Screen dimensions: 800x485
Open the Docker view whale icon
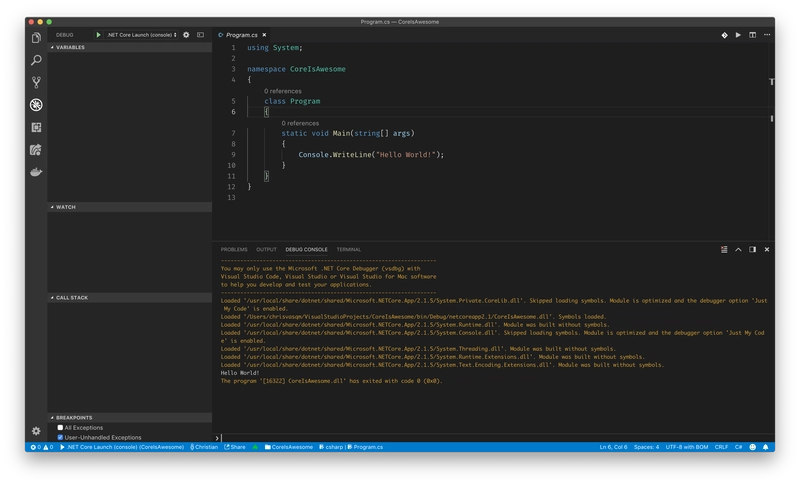click(x=36, y=172)
